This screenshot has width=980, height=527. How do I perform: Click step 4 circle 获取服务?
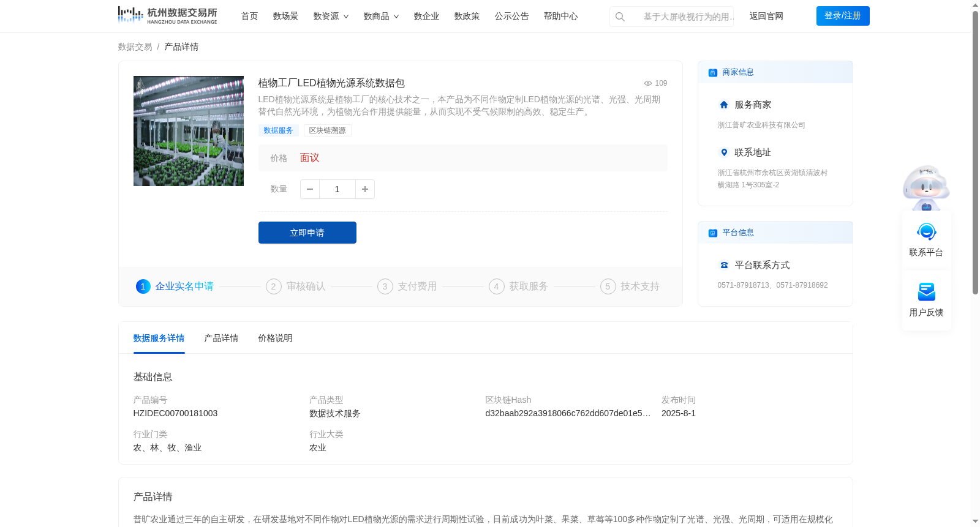(497, 286)
